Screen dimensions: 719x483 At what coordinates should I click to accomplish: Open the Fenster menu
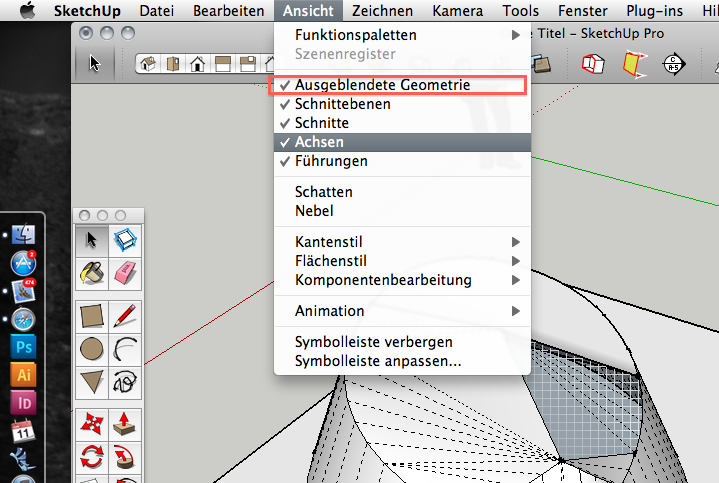[583, 11]
